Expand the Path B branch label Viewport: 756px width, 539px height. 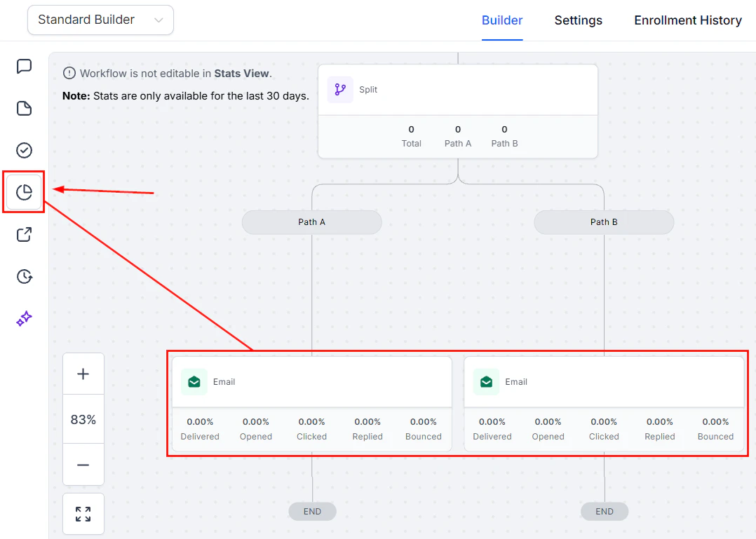pyautogui.click(x=603, y=221)
